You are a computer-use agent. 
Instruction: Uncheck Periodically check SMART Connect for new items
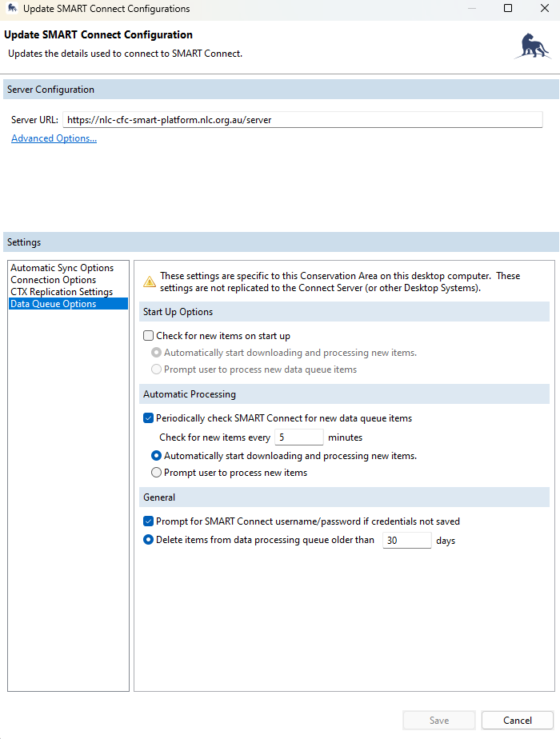pyautogui.click(x=148, y=418)
